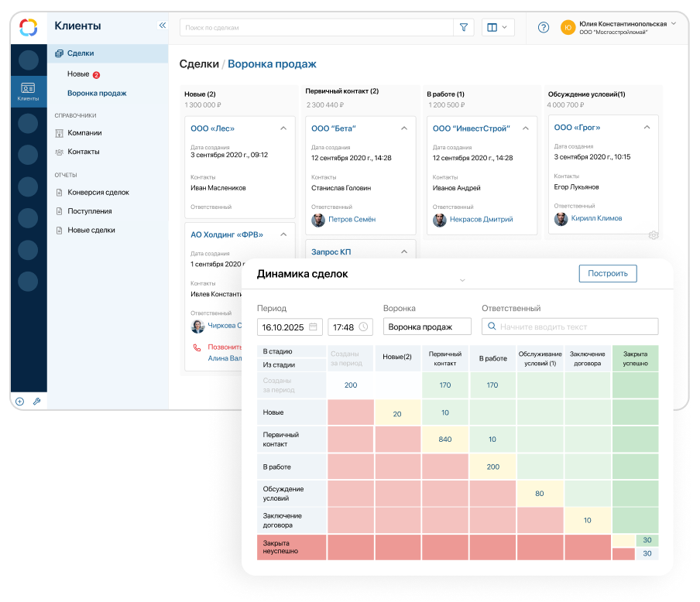Collapse the ООО «Лес» deal card
The height and width of the screenshot is (602, 700).
coord(283,128)
